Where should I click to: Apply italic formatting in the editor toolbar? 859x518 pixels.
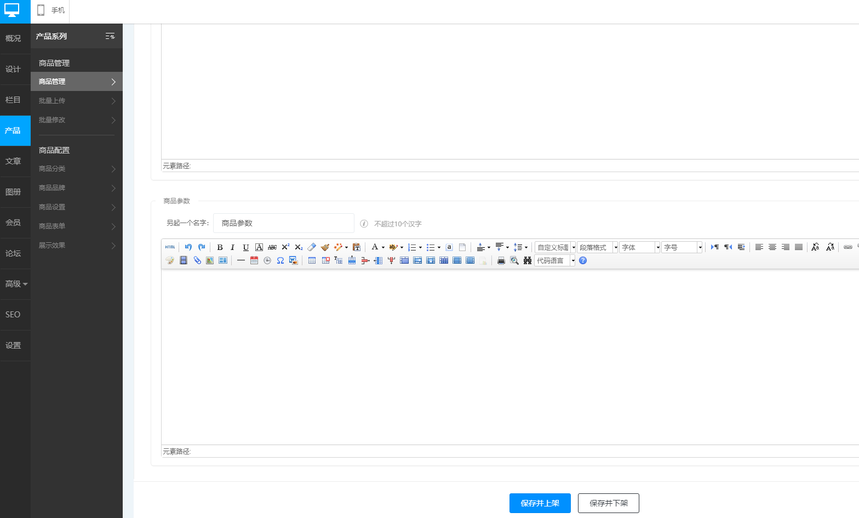[233, 247]
